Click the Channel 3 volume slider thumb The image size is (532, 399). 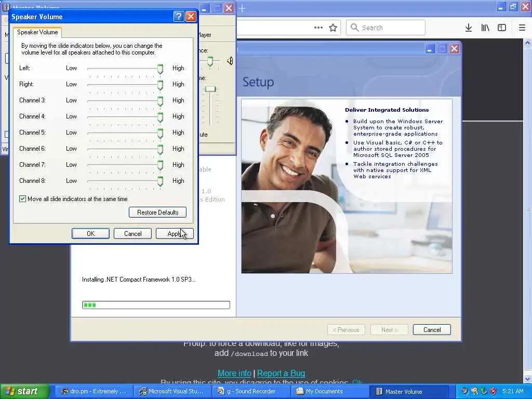tap(160, 101)
